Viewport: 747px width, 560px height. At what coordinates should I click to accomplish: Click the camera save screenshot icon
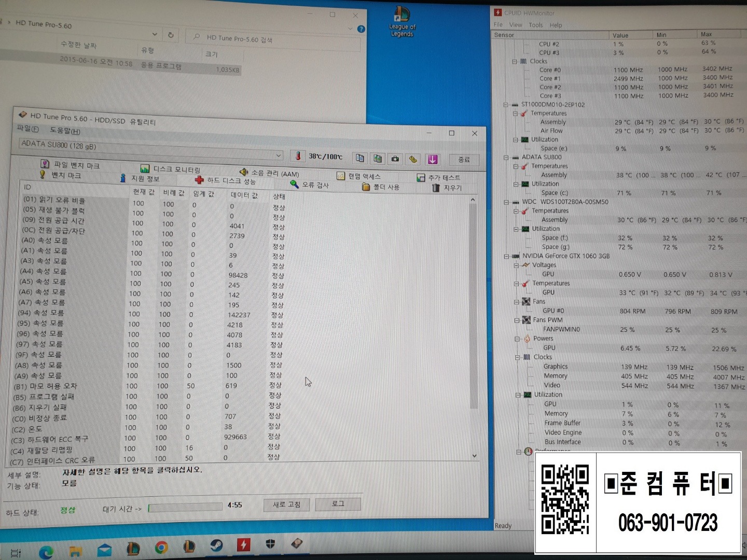pyautogui.click(x=395, y=159)
